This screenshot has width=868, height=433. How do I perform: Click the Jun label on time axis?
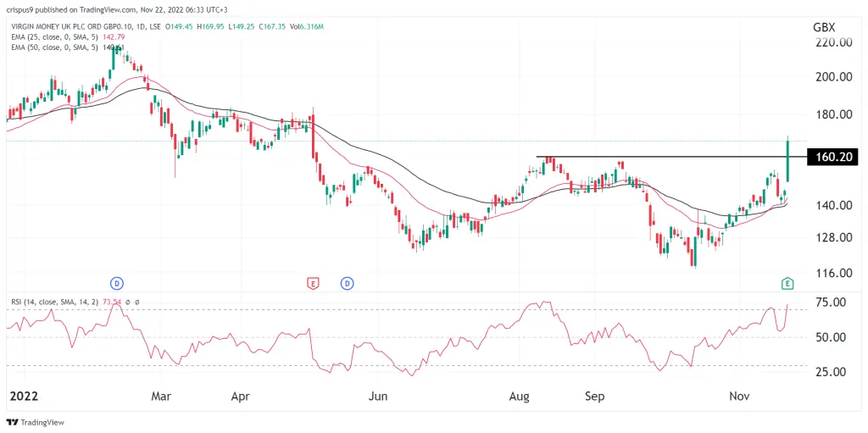tap(377, 397)
